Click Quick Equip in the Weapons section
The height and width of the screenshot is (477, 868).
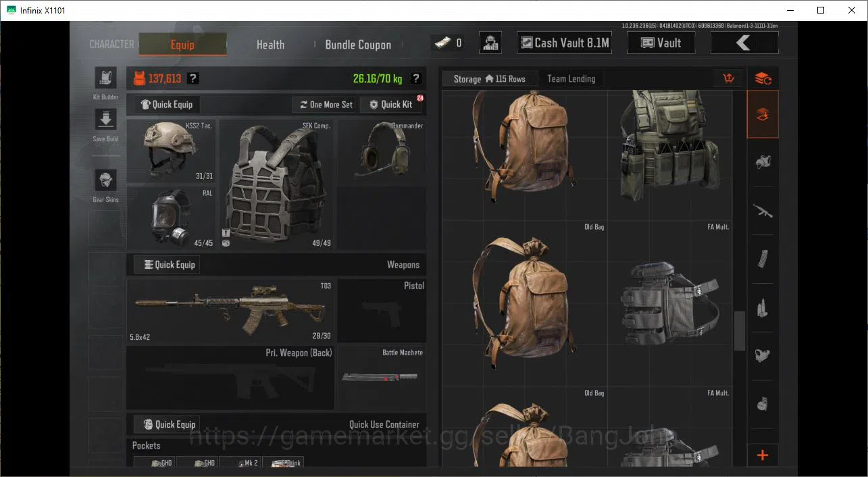click(167, 265)
